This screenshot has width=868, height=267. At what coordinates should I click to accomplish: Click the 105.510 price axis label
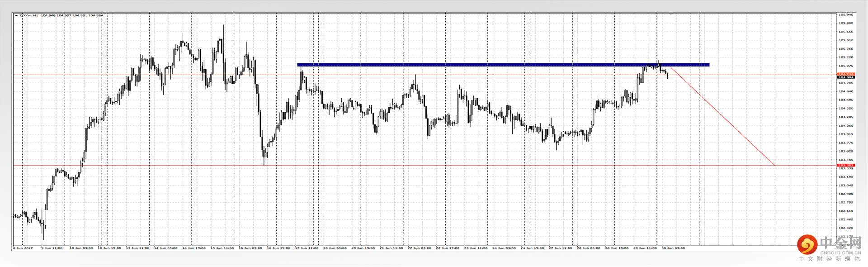(x=846, y=40)
